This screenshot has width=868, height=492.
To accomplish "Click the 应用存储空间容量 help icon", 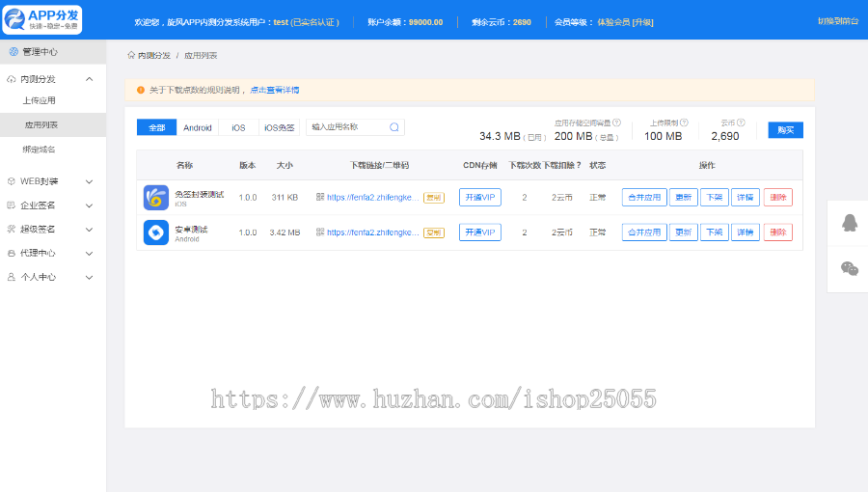I will click(x=616, y=123).
